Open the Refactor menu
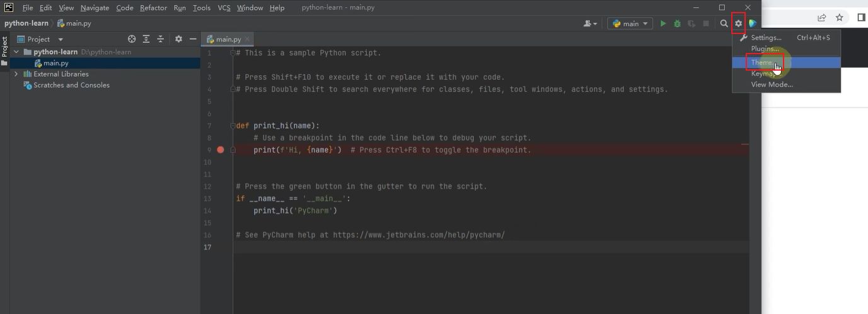This screenshot has height=314, width=868. point(153,8)
